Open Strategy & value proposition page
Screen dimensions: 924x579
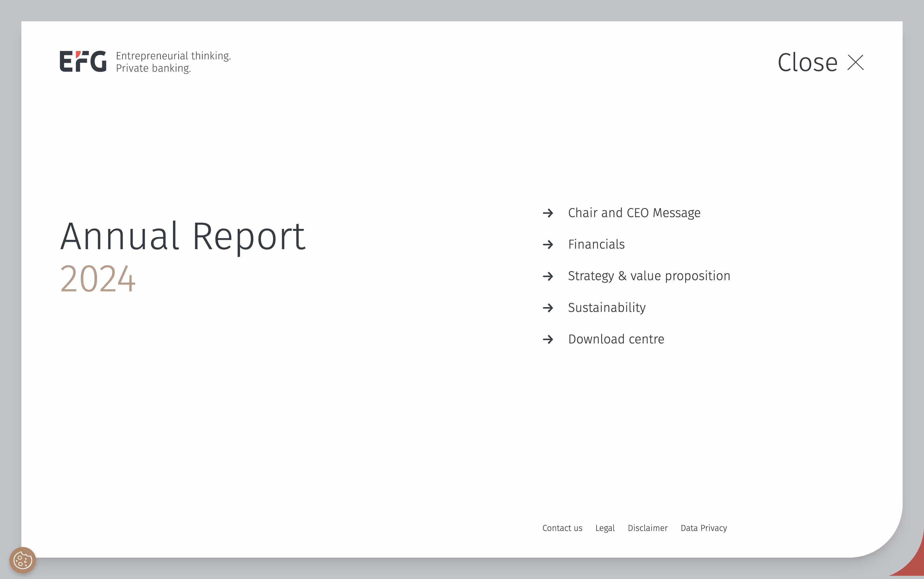tap(649, 276)
